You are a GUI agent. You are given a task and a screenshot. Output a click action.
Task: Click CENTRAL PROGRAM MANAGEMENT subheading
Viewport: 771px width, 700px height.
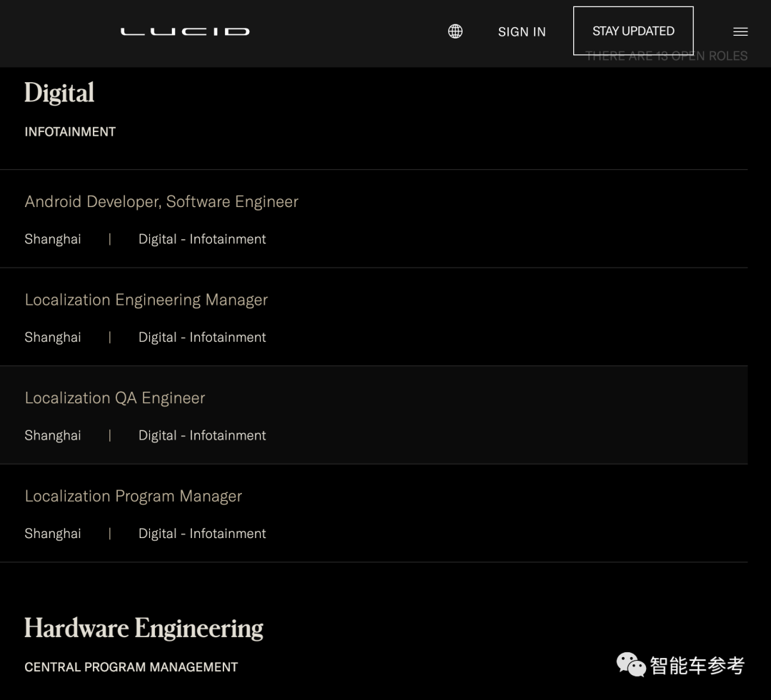pyautogui.click(x=131, y=667)
